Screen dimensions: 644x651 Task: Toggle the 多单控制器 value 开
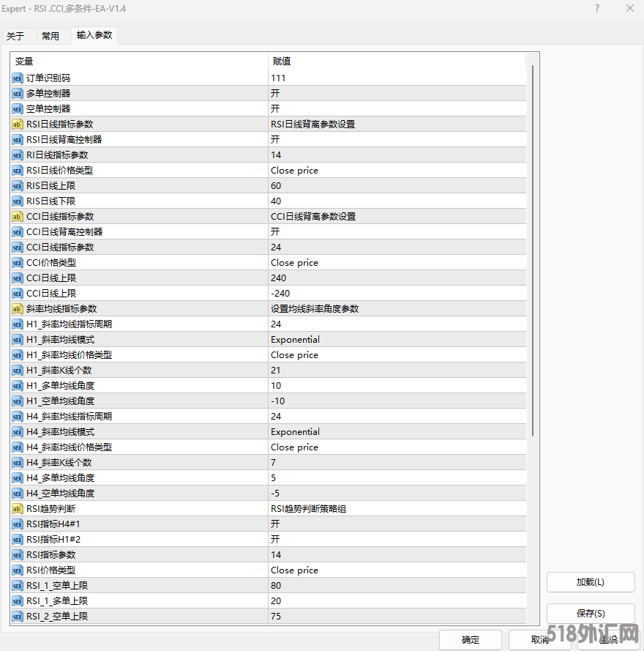coord(397,94)
